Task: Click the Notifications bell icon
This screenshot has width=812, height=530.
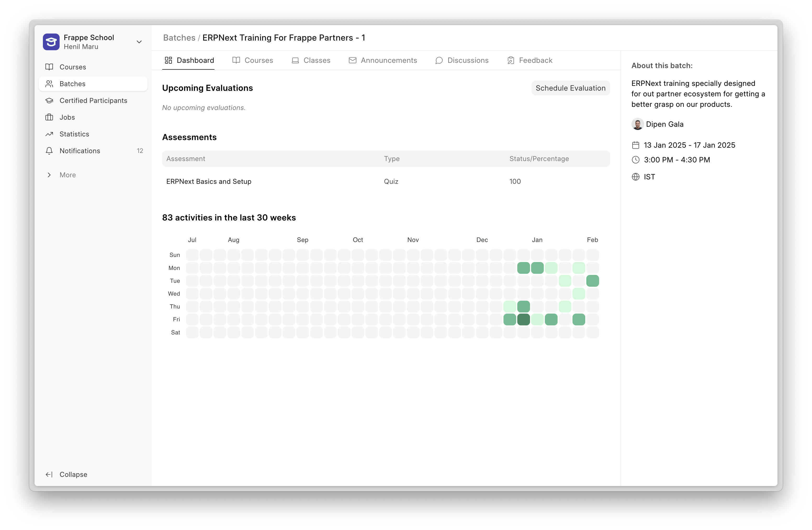Action: [49, 151]
